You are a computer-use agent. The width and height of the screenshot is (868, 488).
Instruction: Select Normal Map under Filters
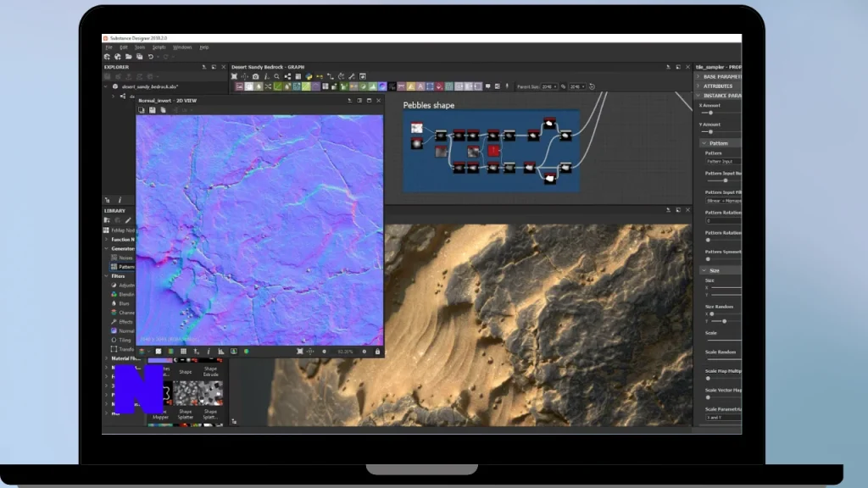(123, 331)
